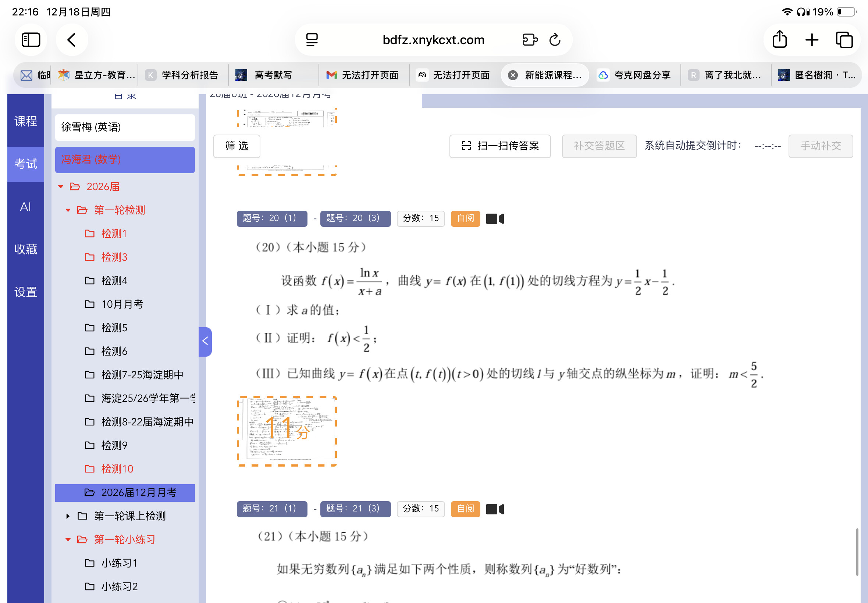
Task: Click the page vertical scrollbar
Action: pyautogui.click(x=857, y=552)
